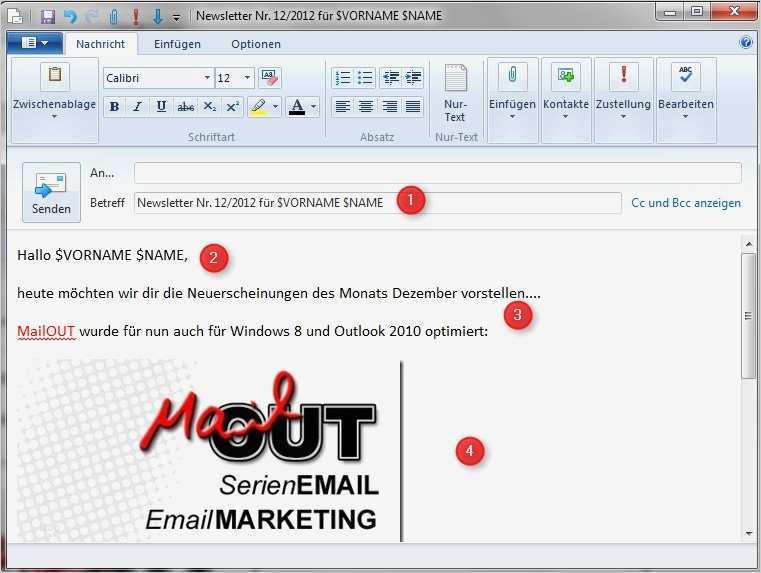Apply yellow highlight color
761x573 pixels.
pyautogui.click(x=259, y=106)
